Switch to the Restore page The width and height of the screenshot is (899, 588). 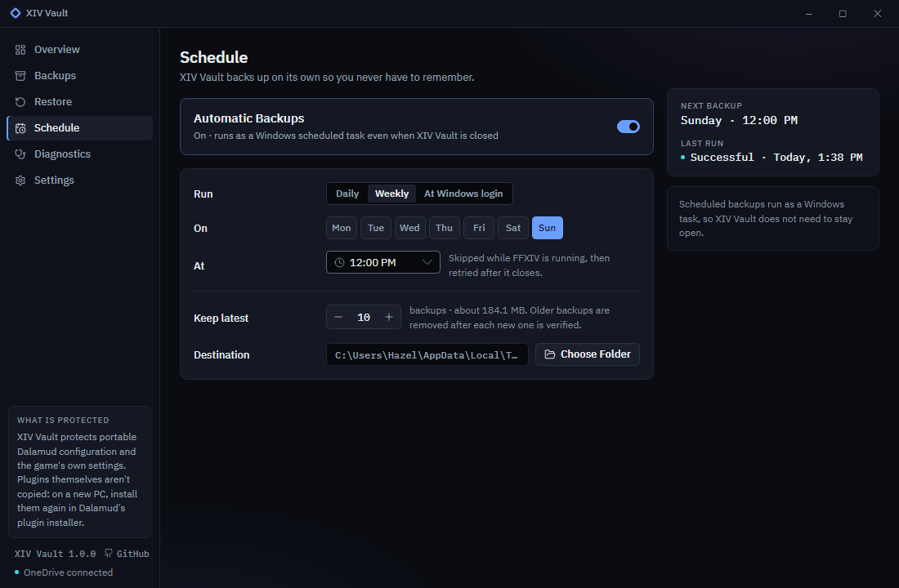80,102
